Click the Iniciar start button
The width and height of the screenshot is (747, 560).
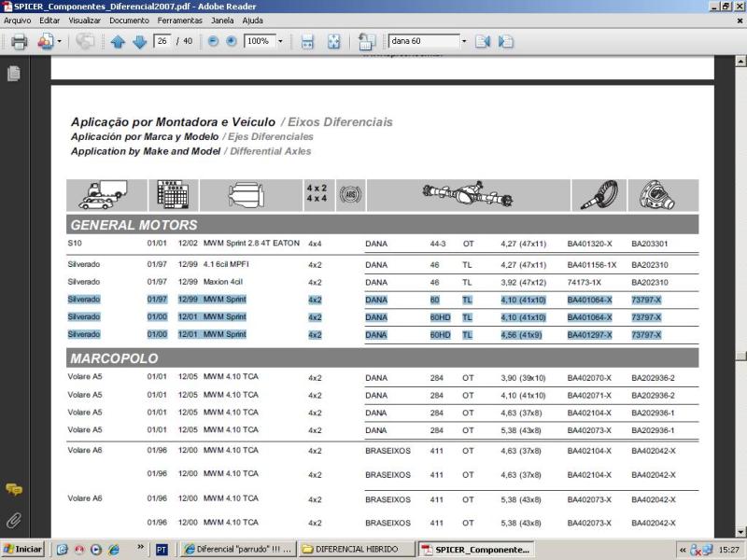pyautogui.click(x=22, y=549)
